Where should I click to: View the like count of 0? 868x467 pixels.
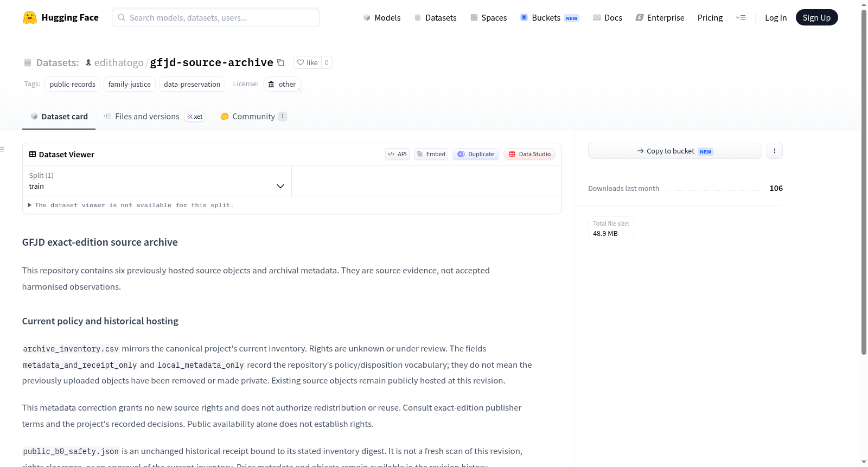327,62
